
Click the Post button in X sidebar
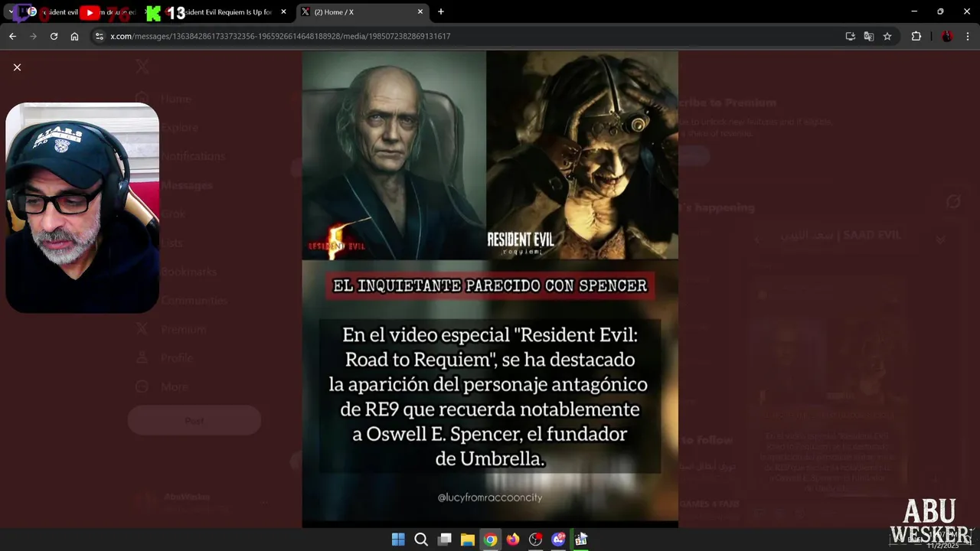[x=194, y=421]
